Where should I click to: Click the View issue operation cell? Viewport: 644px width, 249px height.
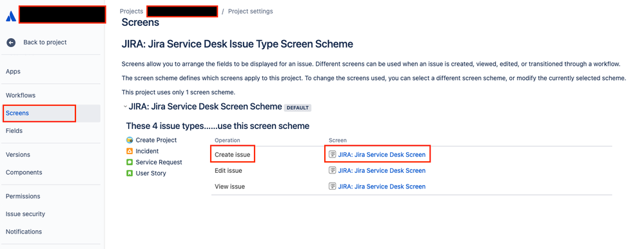[x=229, y=186]
